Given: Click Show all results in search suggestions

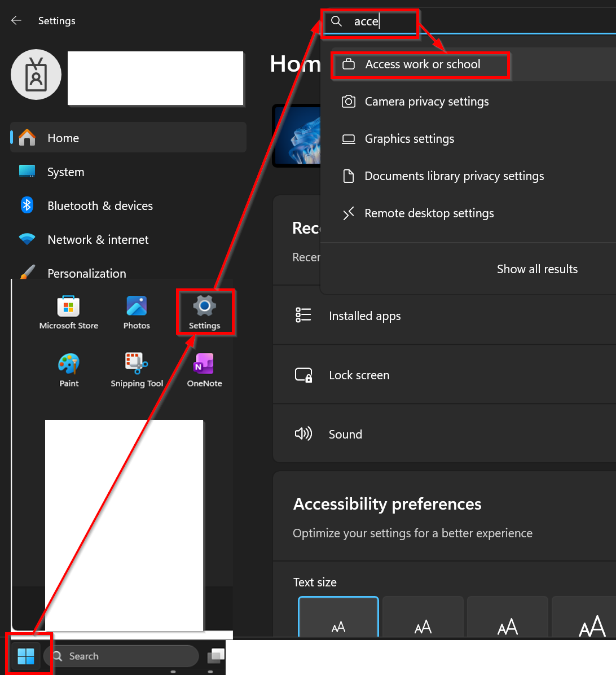Looking at the screenshot, I should pos(537,269).
